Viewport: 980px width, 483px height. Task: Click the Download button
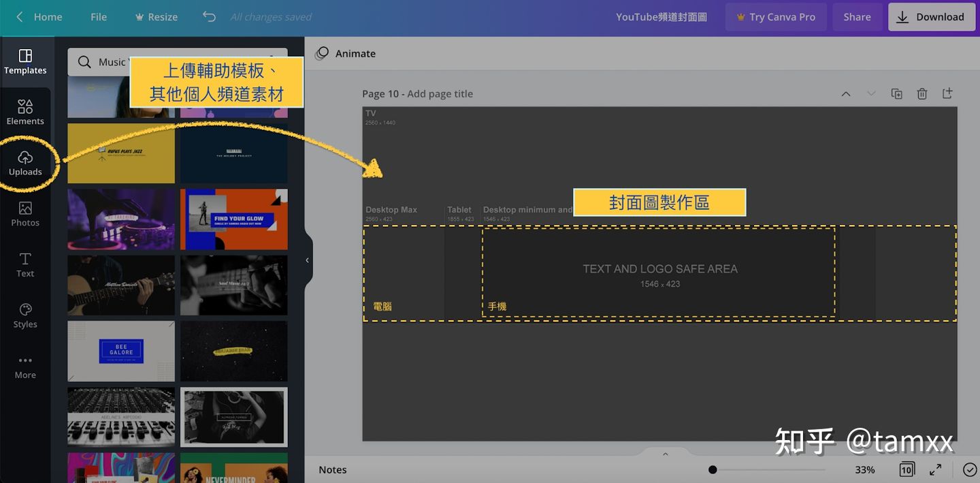pos(931,17)
